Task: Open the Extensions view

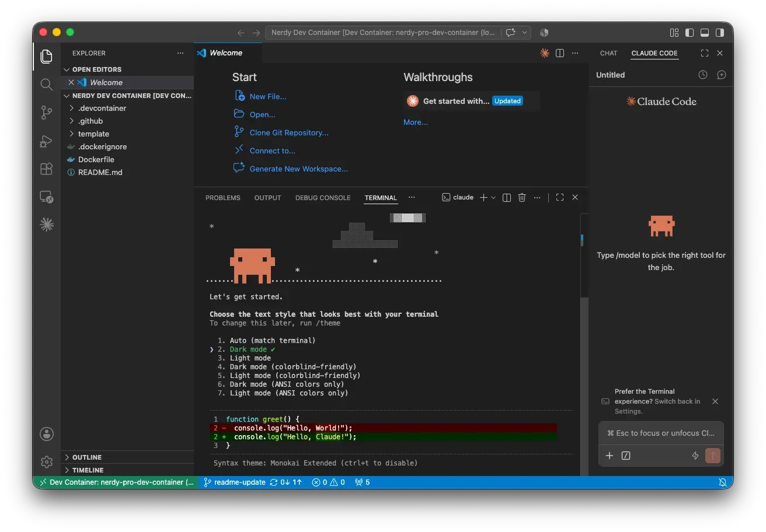Action: tap(47, 169)
